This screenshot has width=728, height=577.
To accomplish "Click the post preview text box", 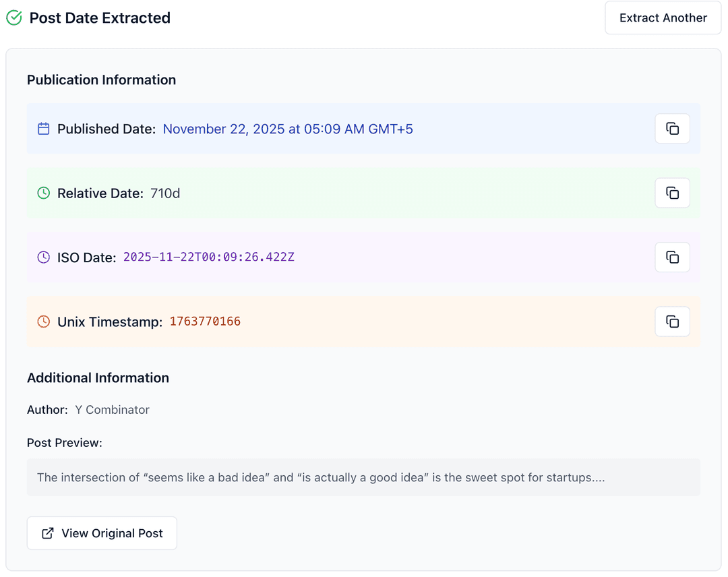I will point(363,477).
